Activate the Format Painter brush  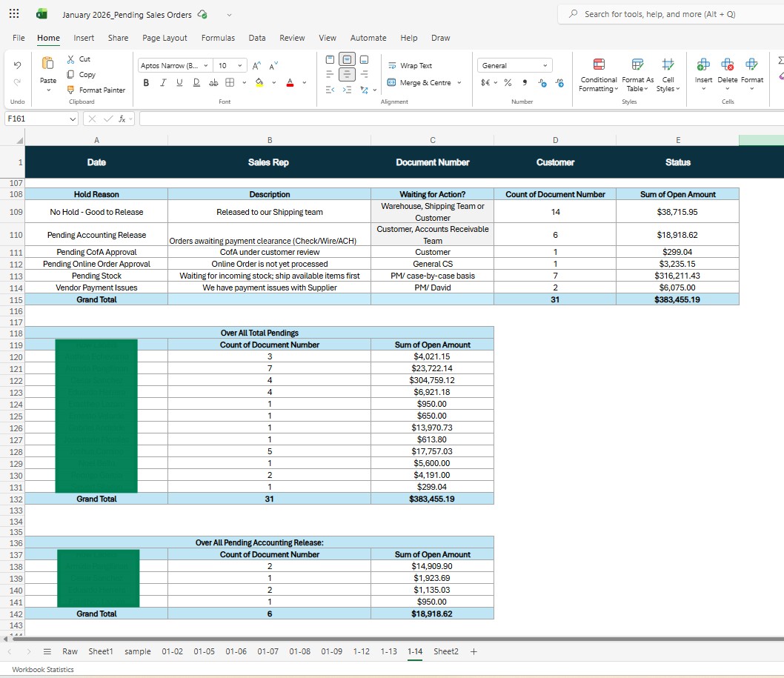click(71, 90)
